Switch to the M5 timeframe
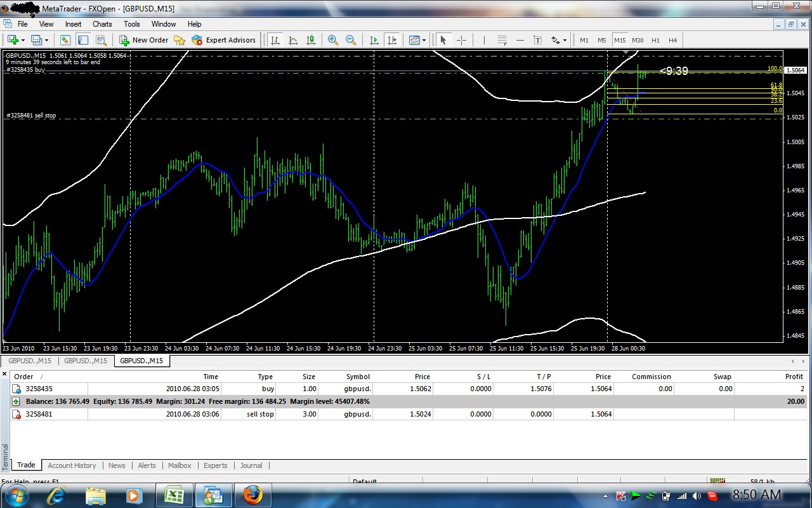 point(602,40)
